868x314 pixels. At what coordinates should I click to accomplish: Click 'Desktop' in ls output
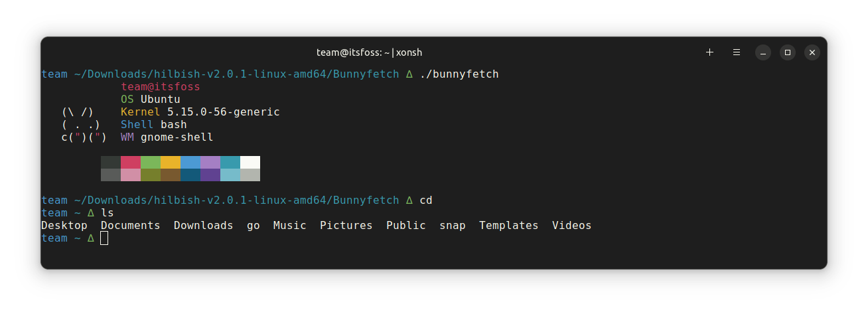(64, 226)
